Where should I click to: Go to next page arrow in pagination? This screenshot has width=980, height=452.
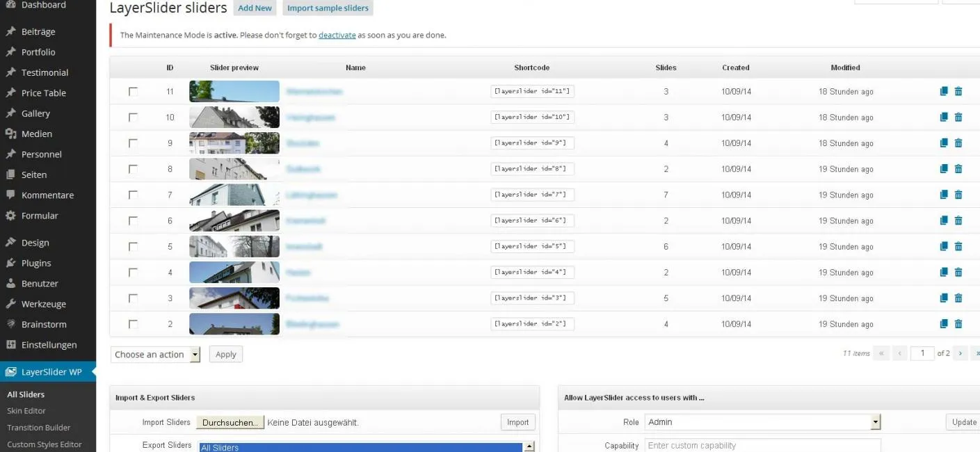point(961,353)
